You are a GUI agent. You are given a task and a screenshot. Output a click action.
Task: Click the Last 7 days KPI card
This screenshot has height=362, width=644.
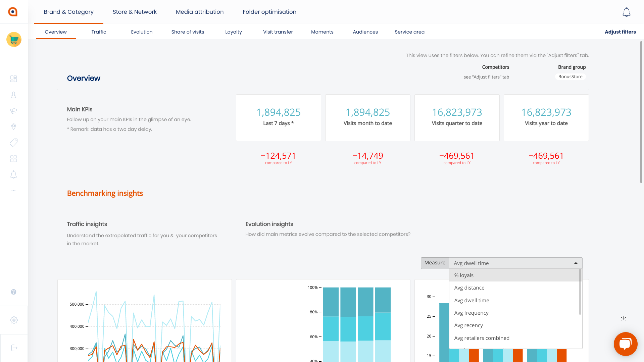tap(278, 118)
